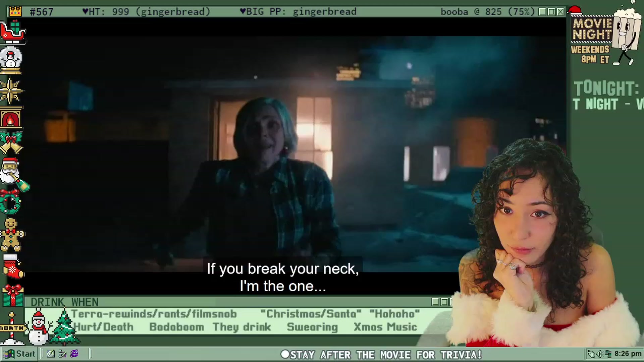Click the snowman in the Drink When panel
This screenshot has width=644, height=362.
tap(38, 327)
